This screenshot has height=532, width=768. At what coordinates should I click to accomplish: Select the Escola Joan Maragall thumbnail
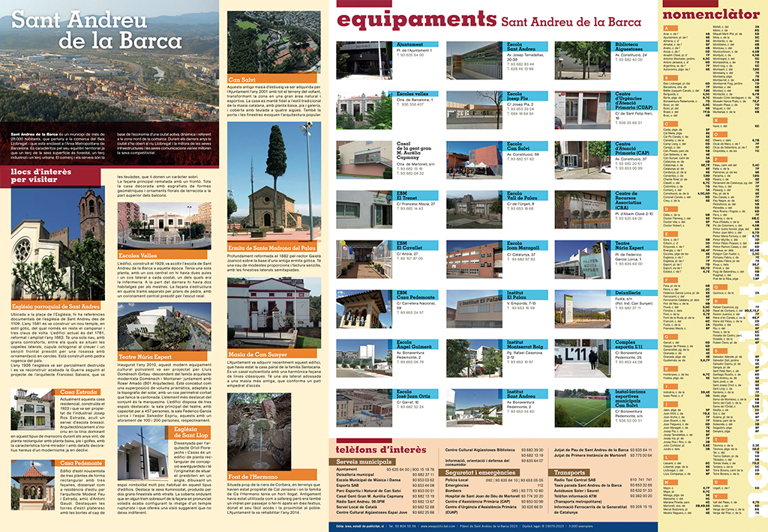pos(474,259)
